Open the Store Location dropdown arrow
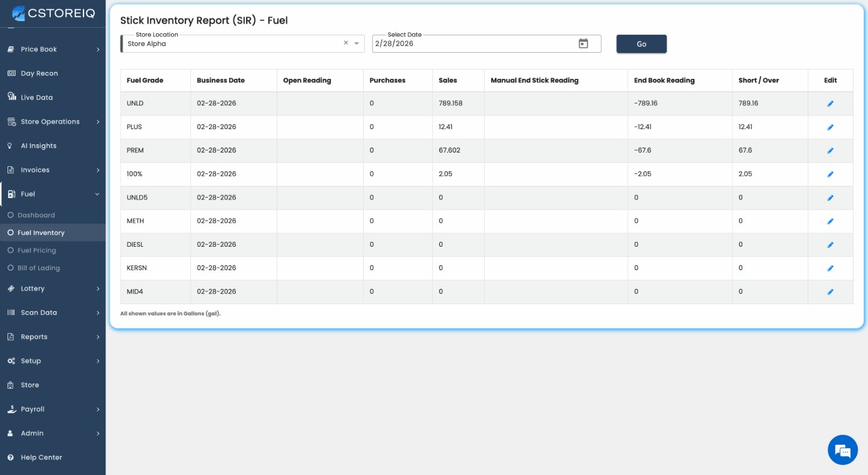This screenshot has height=475, width=868. pos(357,43)
